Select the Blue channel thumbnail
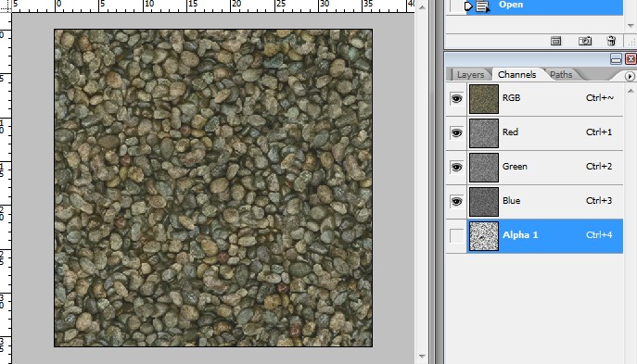The width and height of the screenshot is (637, 364). 484,202
